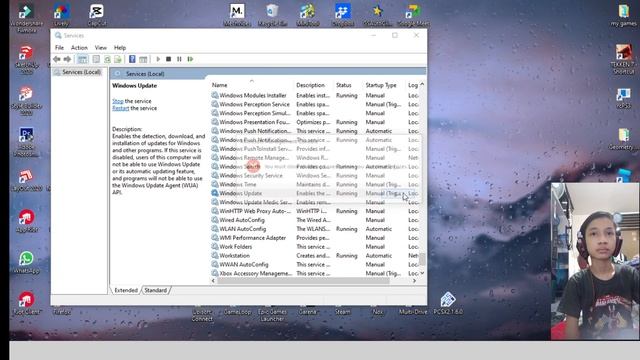Click the Pause Service toolbar icon
The width and height of the screenshot is (640, 360).
pos(179,59)
